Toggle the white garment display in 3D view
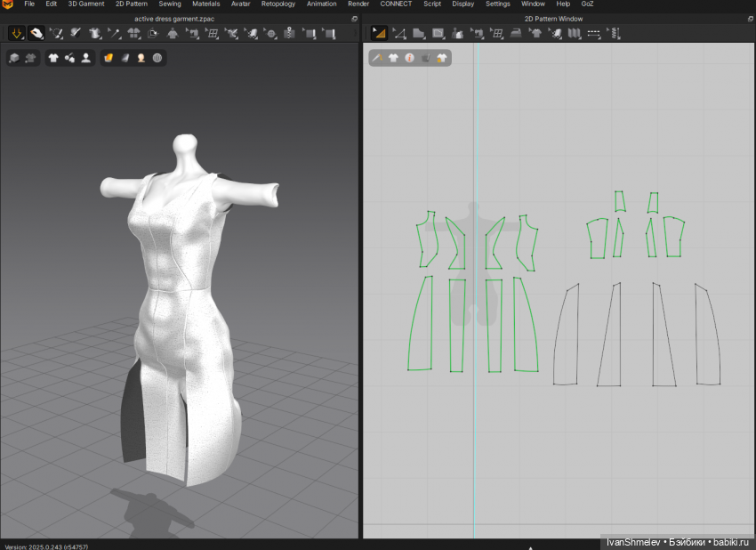Viewport: 756px width, 550px height. pyautogui.click(x=53, y=58)
